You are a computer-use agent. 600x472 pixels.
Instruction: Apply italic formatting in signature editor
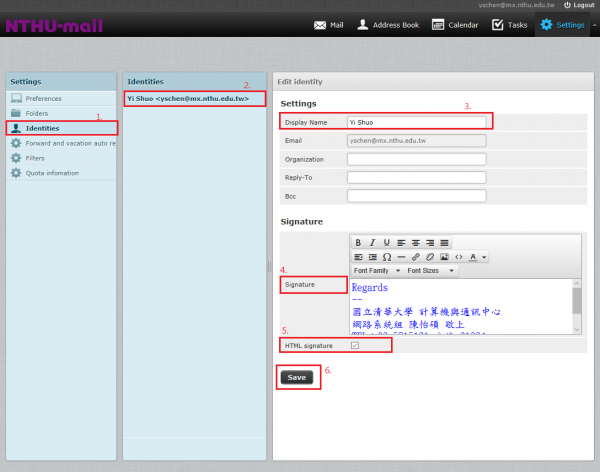[x=372, y=243]
